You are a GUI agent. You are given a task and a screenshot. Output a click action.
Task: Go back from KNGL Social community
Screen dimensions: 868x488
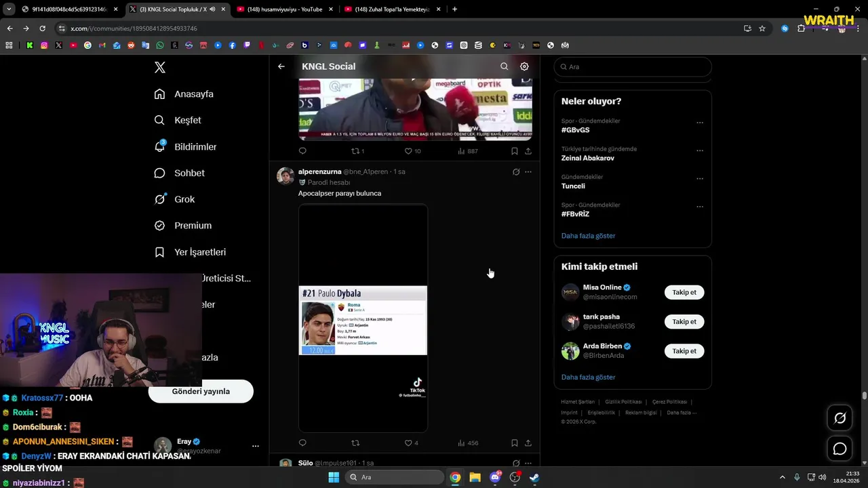click(x=281, y=66)
